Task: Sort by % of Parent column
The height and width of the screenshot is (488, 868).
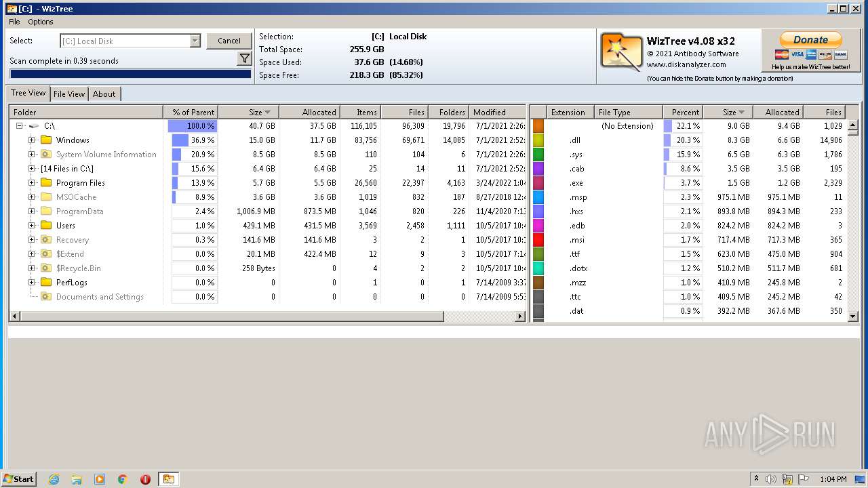Action: coord(191,113)
